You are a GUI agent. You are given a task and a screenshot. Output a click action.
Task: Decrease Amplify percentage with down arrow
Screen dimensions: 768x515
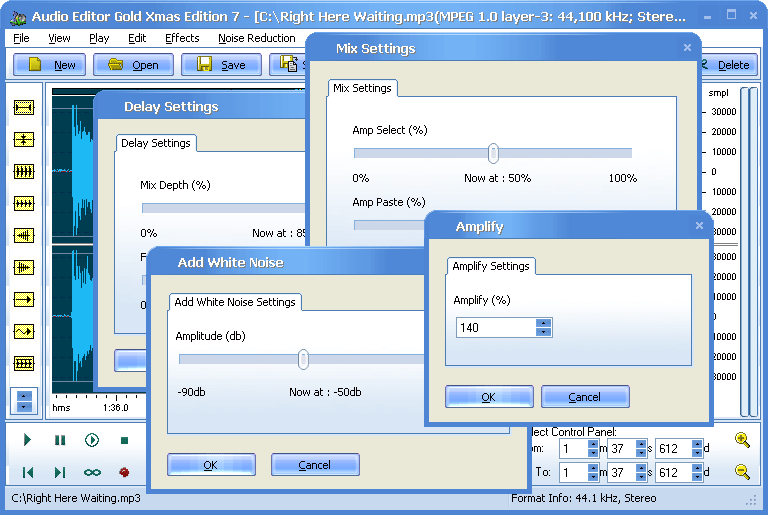click(543, 332)
